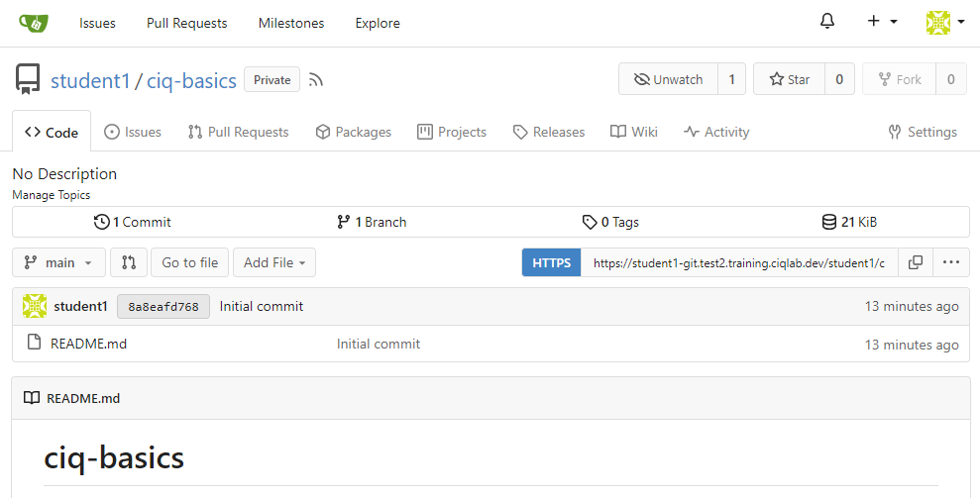Switch to the Issues repository tab
The width and height of the screenshot is (980, 498).
133,132
